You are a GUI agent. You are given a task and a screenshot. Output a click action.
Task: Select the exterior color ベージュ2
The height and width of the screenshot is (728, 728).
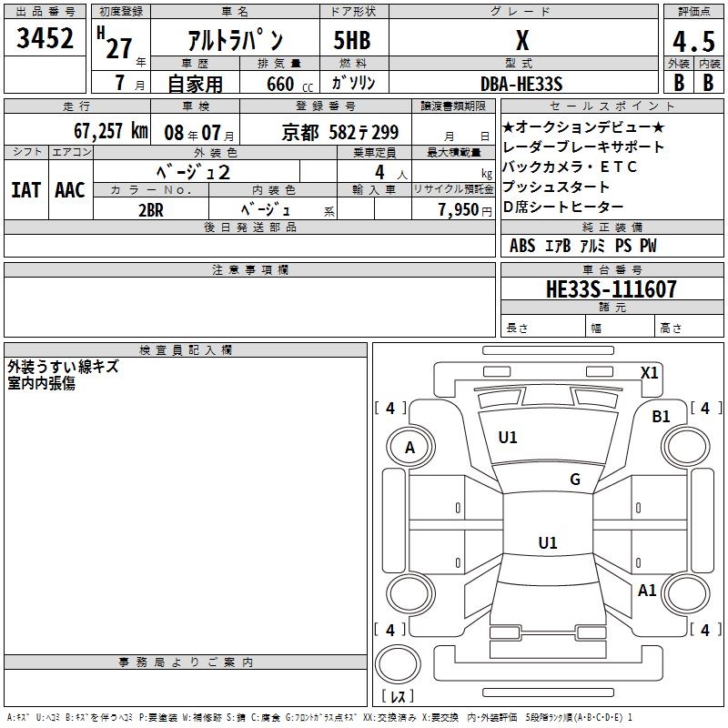194,172
